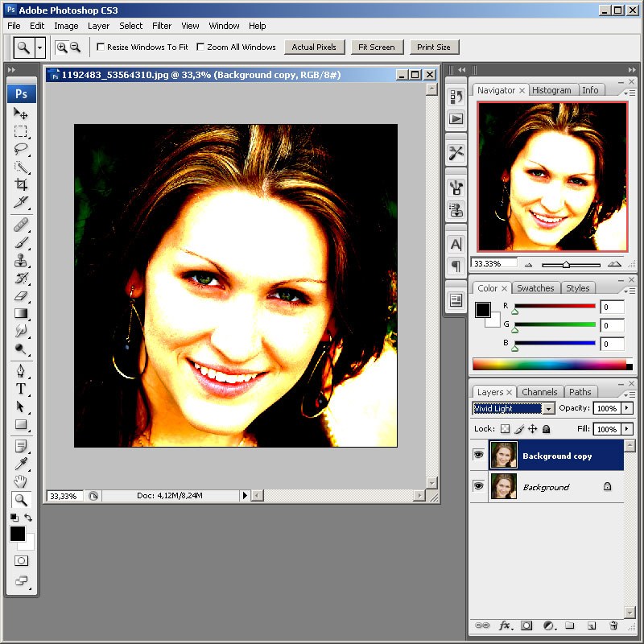Select the History Brush tool
644x644 pixels.
pyautogui.click(x=21, y=278)
